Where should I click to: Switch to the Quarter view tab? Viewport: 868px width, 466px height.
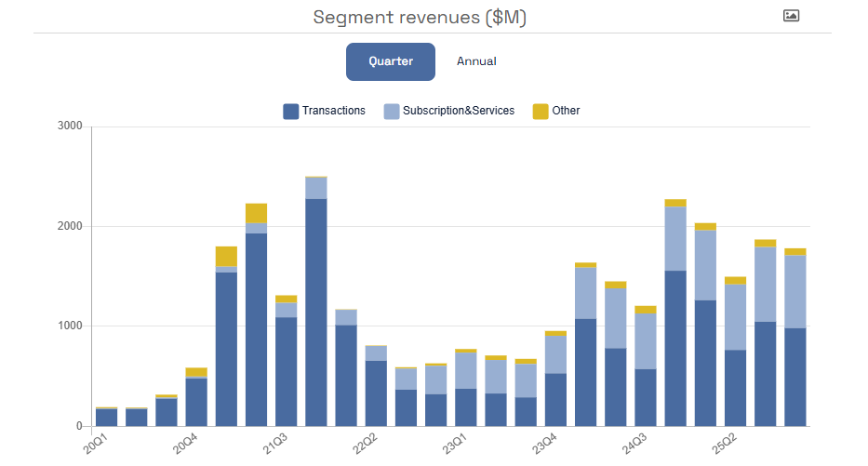point(391,61)
